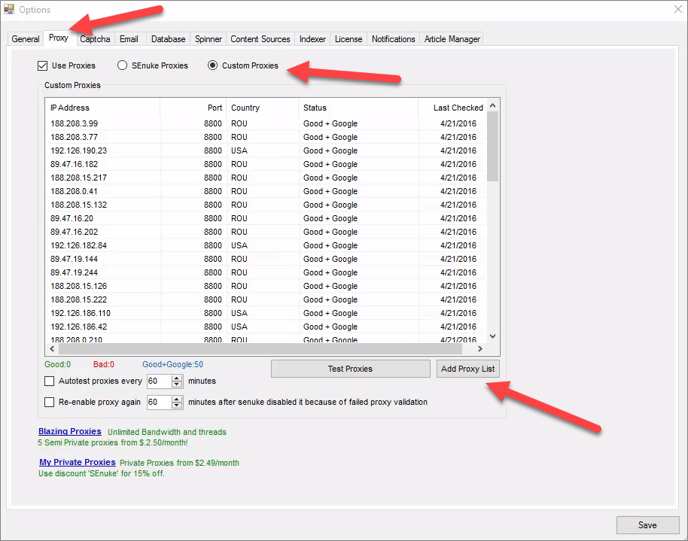Switch to the Database tab
Viewport: 688px width, 541px height.
pyautogui.click(x=168, y=39)
